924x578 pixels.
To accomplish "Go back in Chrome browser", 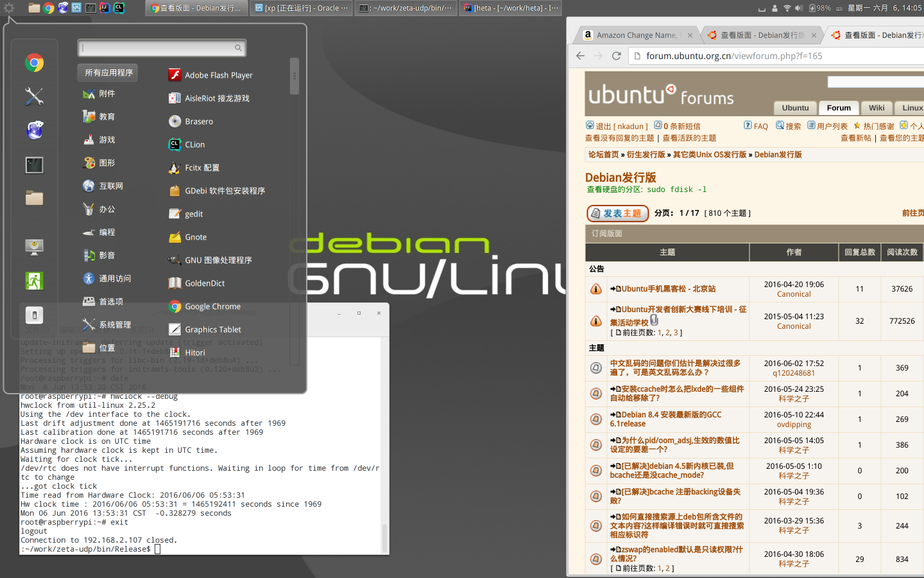I will [580, 56].
